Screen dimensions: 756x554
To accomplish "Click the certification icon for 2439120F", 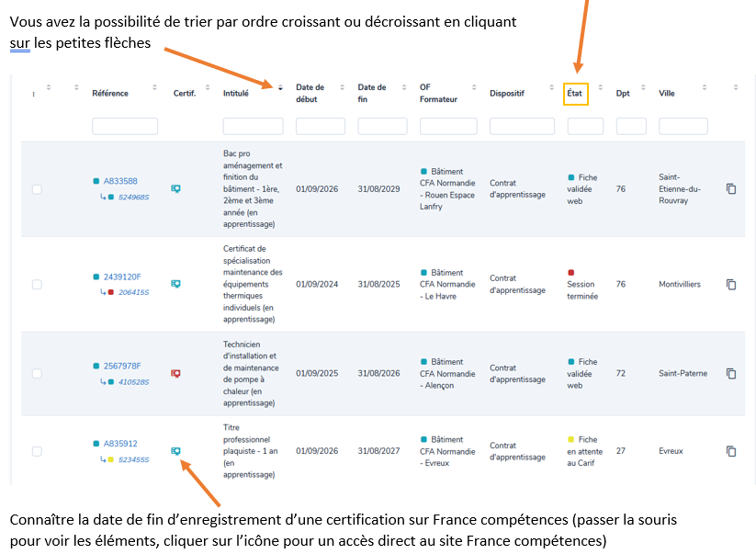I will tap(175, 284).
